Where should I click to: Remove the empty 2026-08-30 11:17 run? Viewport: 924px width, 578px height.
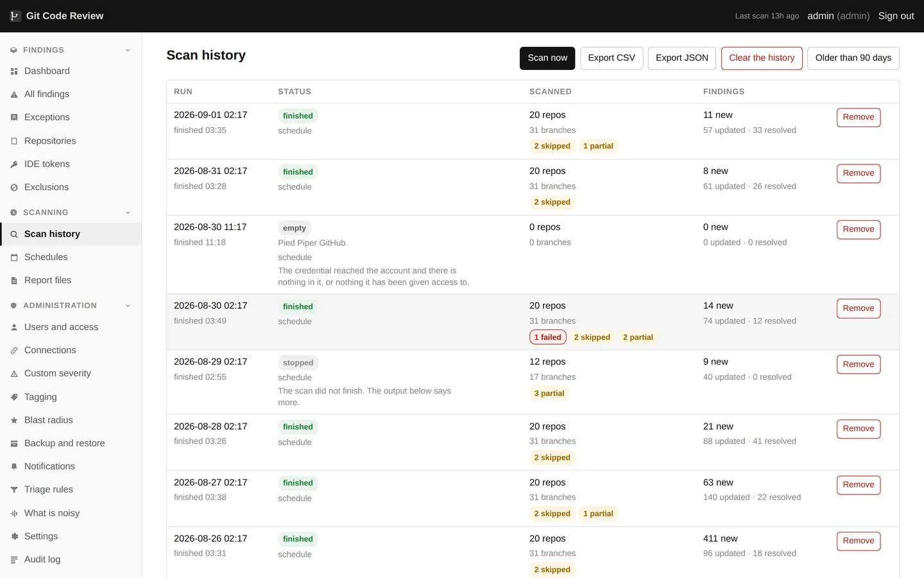[859, 229]
